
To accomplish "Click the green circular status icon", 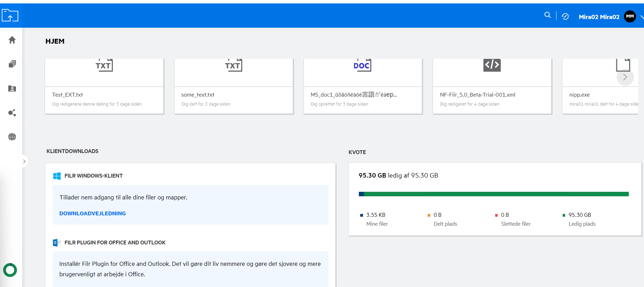I will pyautogui.click(x=10, y=270).
